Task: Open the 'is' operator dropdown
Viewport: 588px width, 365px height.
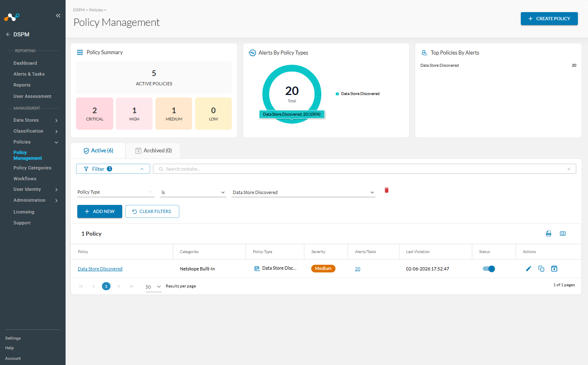Action: [193, 192]
